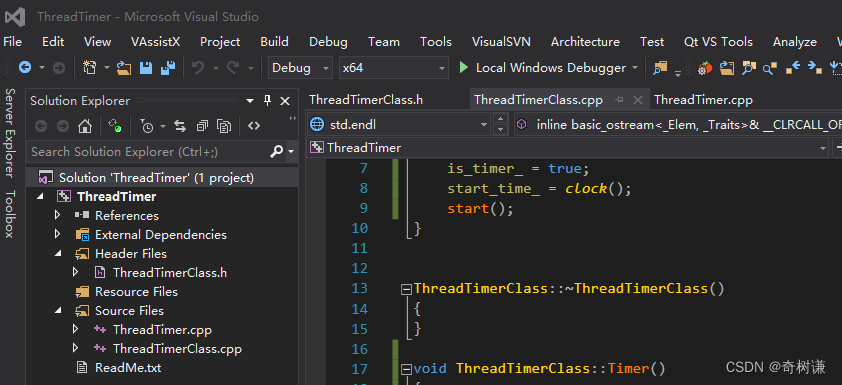Toggle pin on ThreadTimerClass.cpp tab
The width and height of the screenshot is (842, 385).
pyautogui.click(x=619, y=100)
